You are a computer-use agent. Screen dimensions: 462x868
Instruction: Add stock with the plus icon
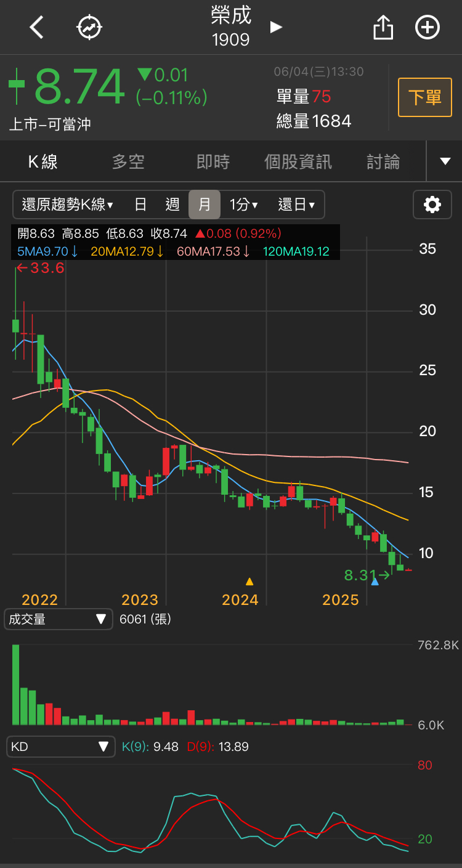(x=428, y=28)
